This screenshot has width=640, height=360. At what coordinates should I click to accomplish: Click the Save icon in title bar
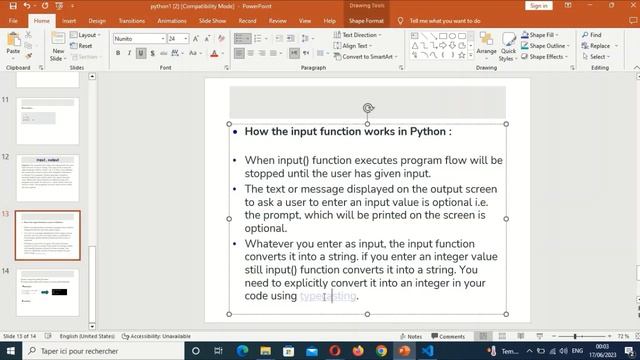tap(13, 6)
